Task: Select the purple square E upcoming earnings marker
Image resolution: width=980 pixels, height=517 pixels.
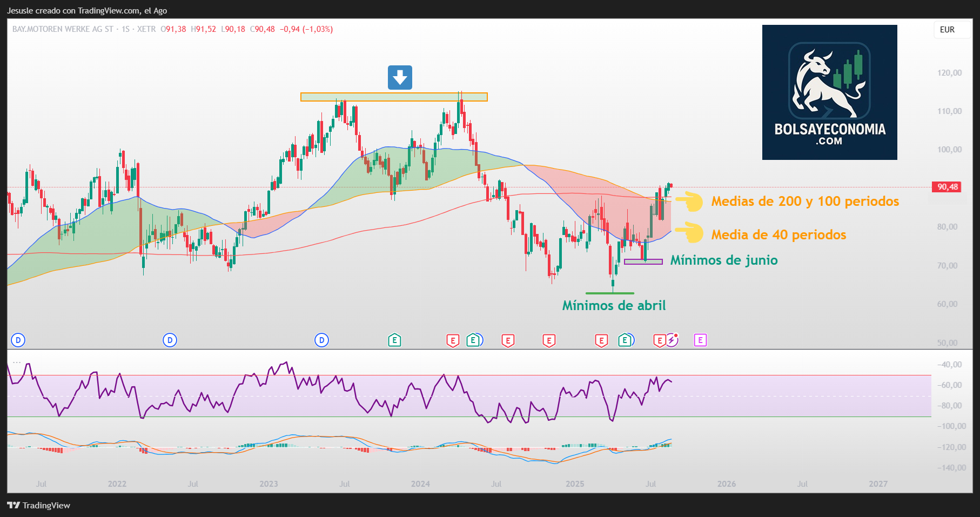Action: pos(700,340)
